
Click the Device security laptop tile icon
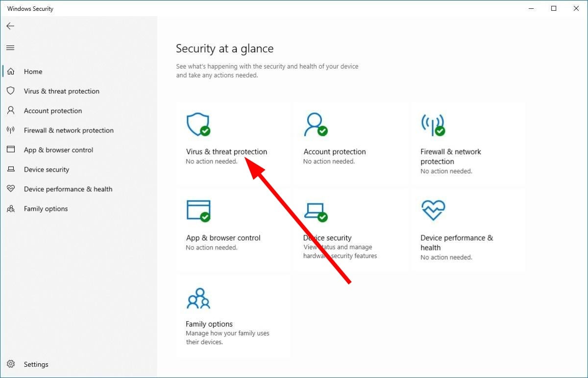pyautogui.click(x=315, y=210)
